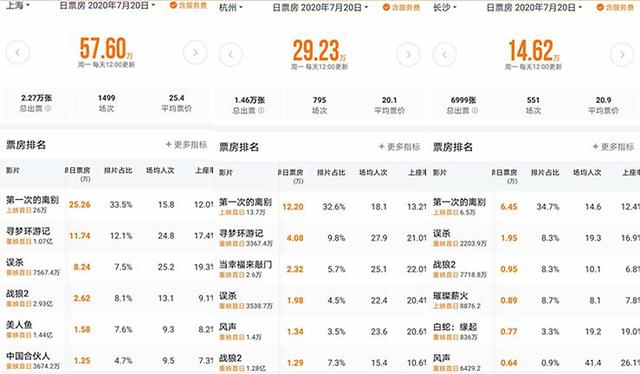Go to next day in Shanghai panel

(195, 52)
